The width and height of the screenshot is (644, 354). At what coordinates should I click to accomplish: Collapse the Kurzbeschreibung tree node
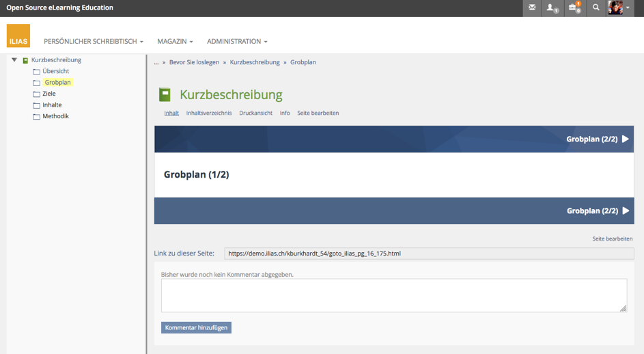(x=14, y=60)
